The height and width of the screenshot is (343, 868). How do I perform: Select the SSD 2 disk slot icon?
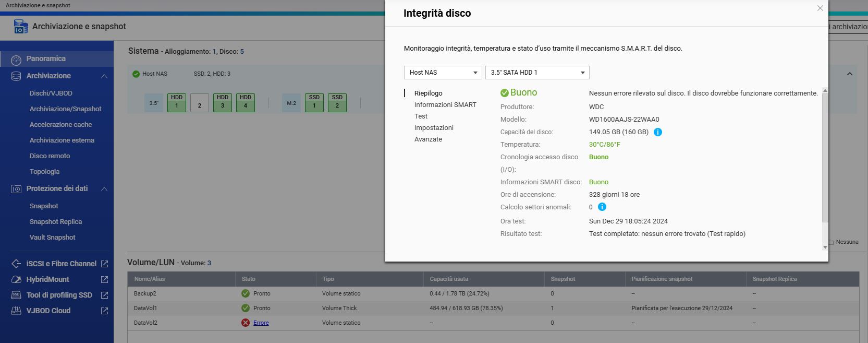pos(337,102)
